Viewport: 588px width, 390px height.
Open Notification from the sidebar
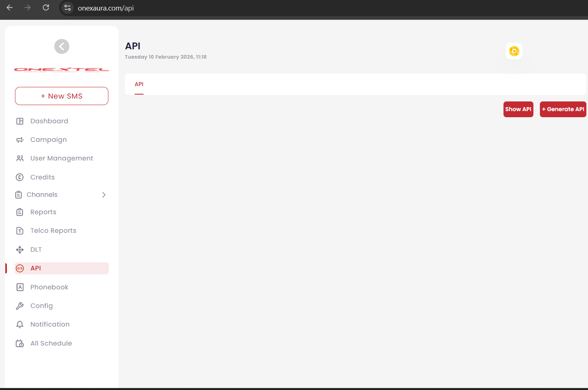coord(50,325)
